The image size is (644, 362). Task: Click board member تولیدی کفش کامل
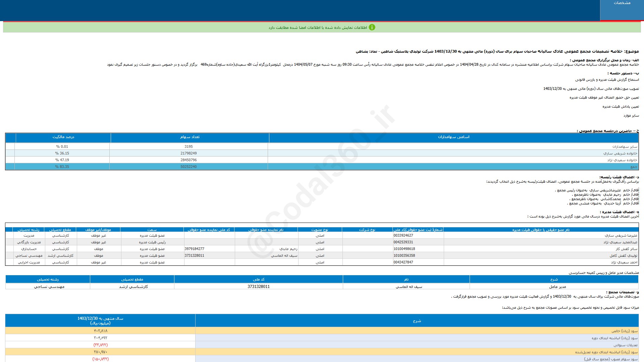tap(624, 256)
